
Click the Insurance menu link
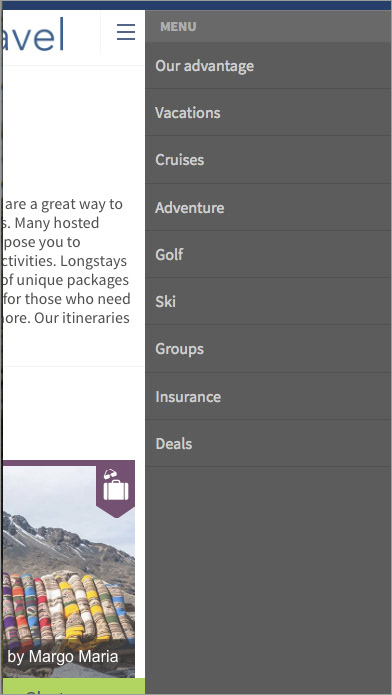click(x=269, y=396)
